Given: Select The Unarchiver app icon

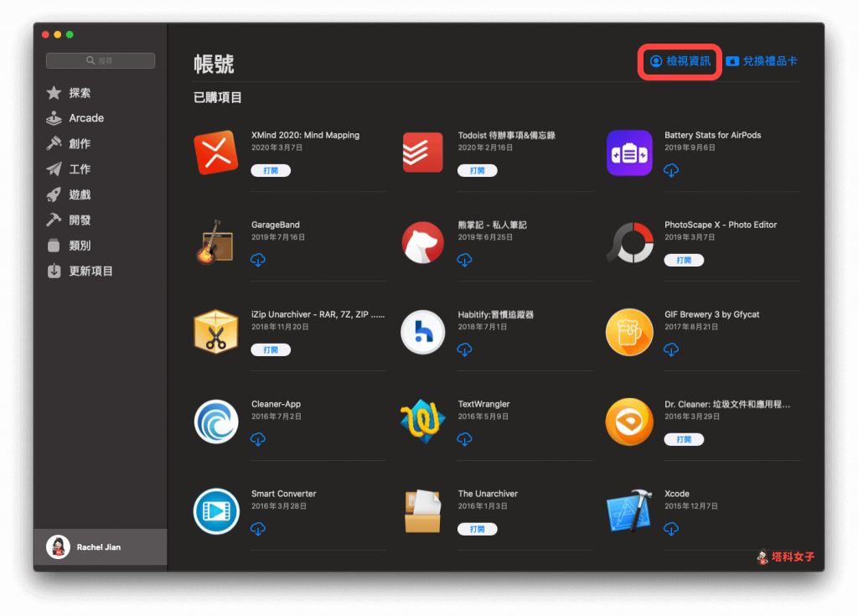Looking at the screenshot, I should (x=422, y=511).
